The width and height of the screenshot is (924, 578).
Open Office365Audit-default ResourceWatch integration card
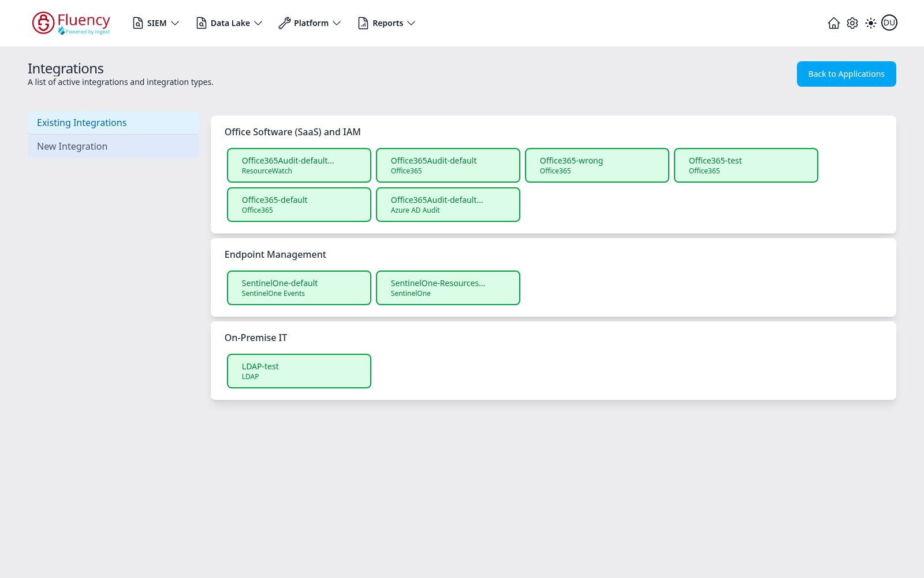299,165
